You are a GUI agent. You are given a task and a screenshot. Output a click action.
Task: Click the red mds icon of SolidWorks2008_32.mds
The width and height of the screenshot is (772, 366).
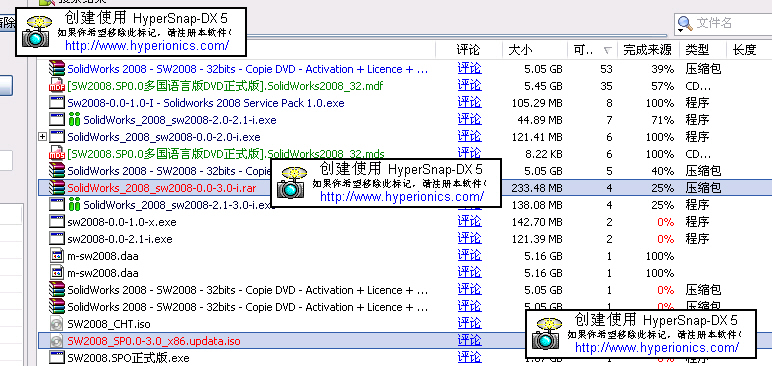point(57,154)
